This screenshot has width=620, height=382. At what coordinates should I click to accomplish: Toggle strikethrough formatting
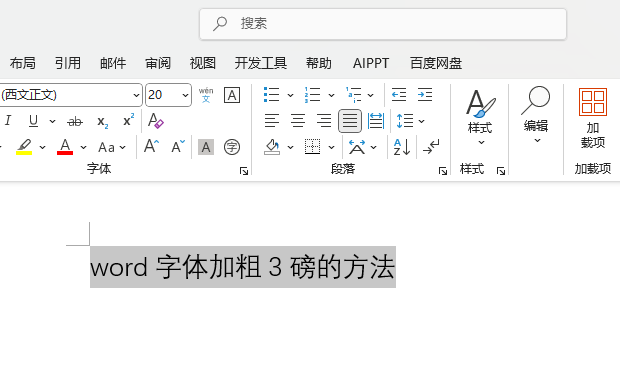pyautogui.click(x=75, y=121)
